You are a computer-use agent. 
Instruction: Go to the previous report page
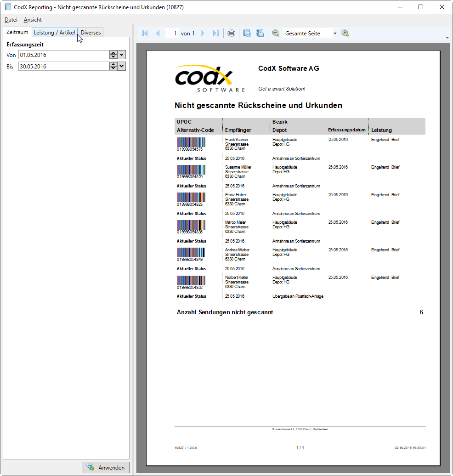(x=158, y=34)
